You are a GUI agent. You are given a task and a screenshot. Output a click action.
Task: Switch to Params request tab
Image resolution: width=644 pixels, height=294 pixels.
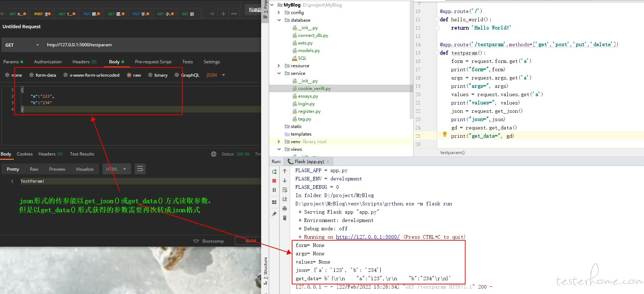coord(13,62)
